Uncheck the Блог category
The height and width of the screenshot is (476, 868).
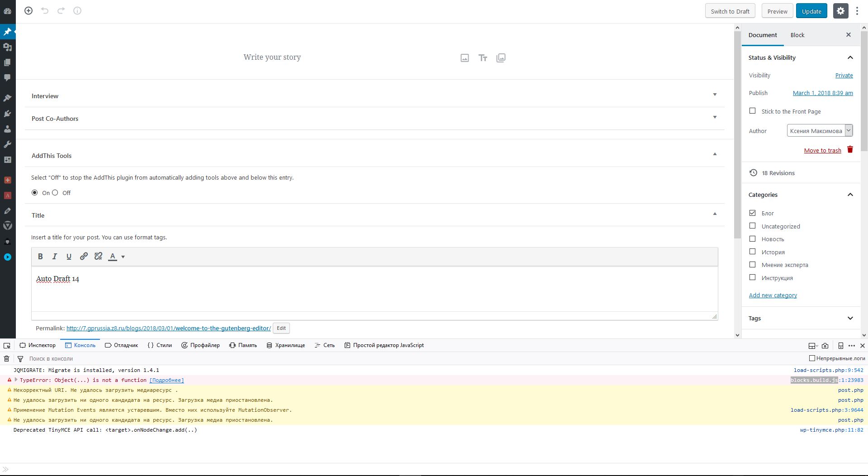752,213
